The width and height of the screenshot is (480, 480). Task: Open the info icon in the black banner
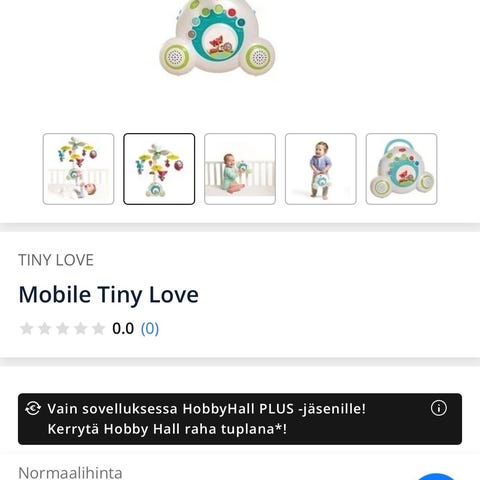tap(439, 408)
